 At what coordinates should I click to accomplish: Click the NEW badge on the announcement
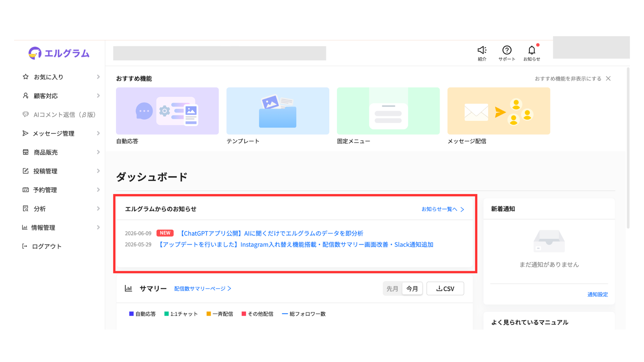coord(165,233)
